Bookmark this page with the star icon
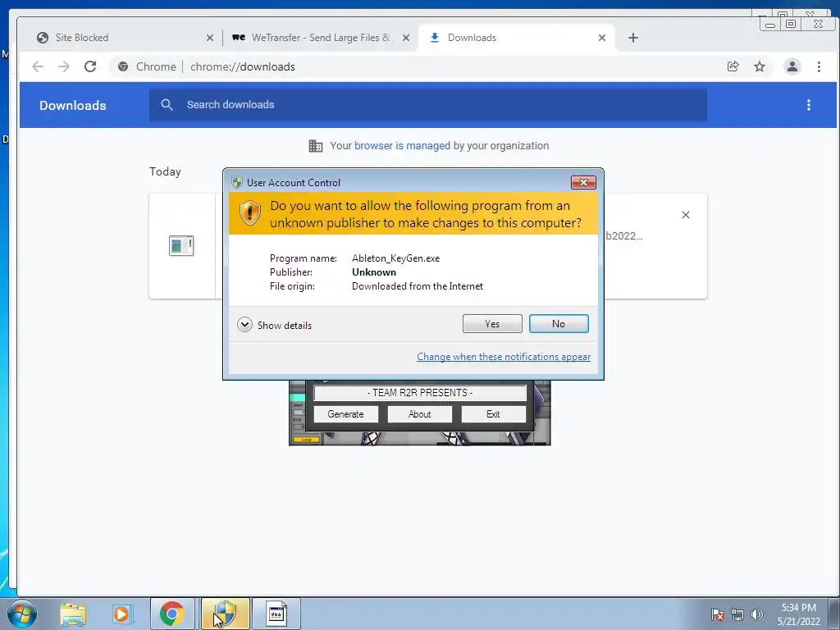 (760, 66)
